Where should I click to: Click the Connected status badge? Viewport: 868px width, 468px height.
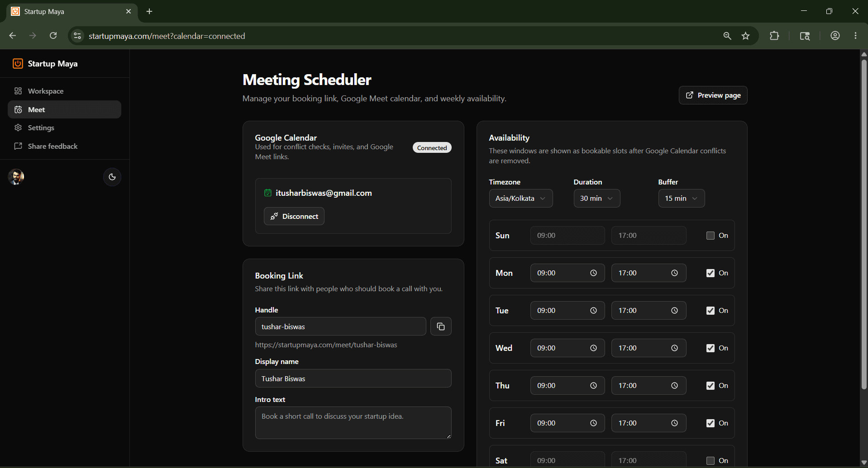click(432, 148)
